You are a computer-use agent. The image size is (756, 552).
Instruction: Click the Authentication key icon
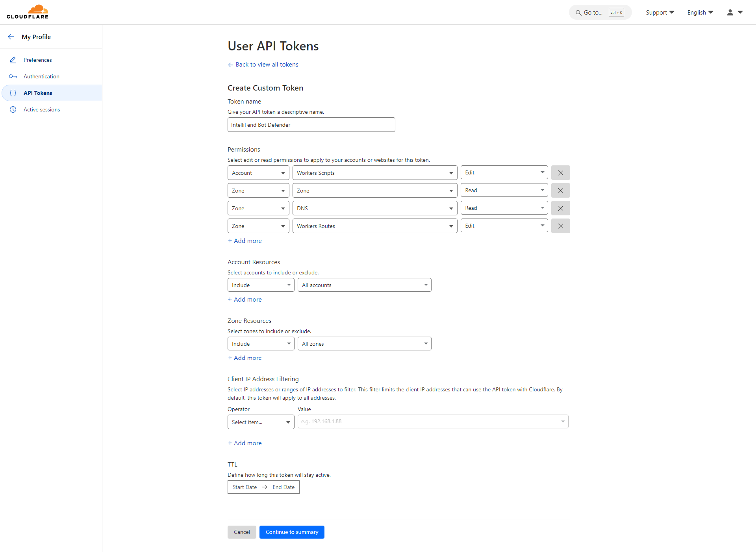click(13, 76)
